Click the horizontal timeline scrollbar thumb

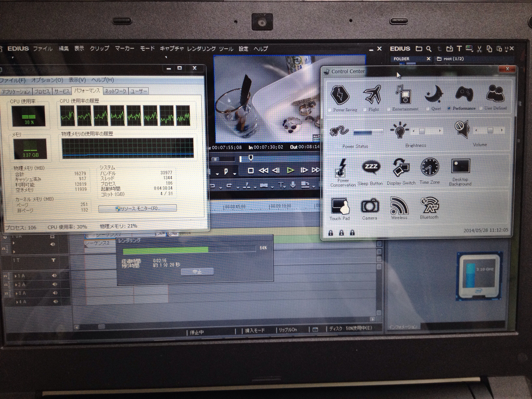click(x=102, y=327)
